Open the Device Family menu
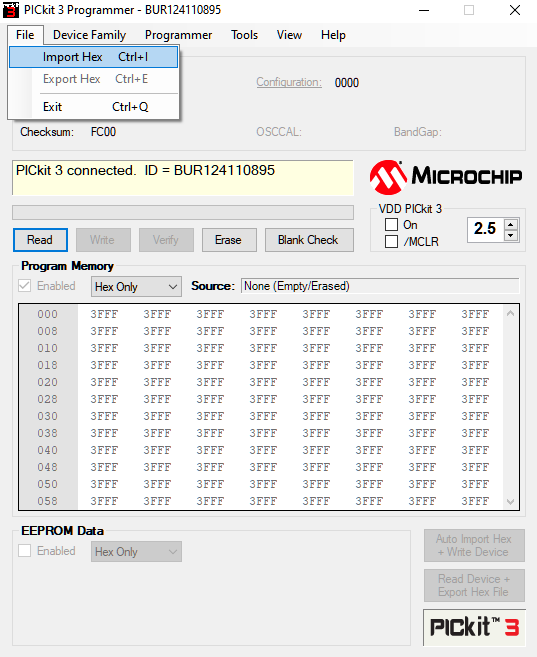This screenshot has height=657, width=537. pos(89,35)
